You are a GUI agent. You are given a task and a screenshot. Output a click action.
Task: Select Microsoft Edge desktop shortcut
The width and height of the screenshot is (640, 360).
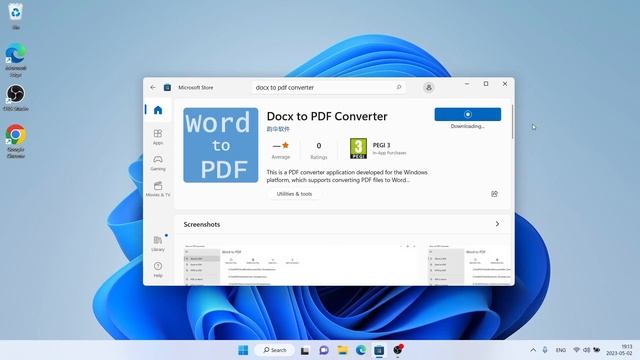(x=16, y=60)
